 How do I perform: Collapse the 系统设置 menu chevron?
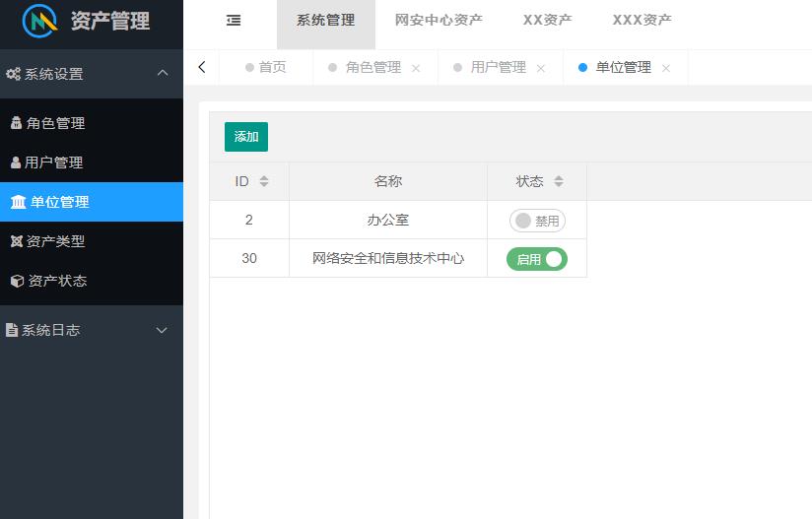click(x=163, y=73)
